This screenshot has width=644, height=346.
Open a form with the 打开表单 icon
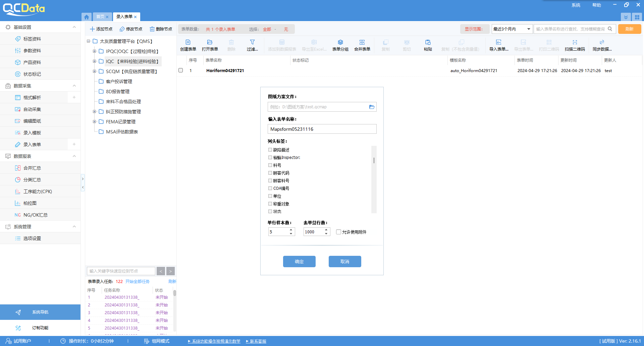point(210,45)
